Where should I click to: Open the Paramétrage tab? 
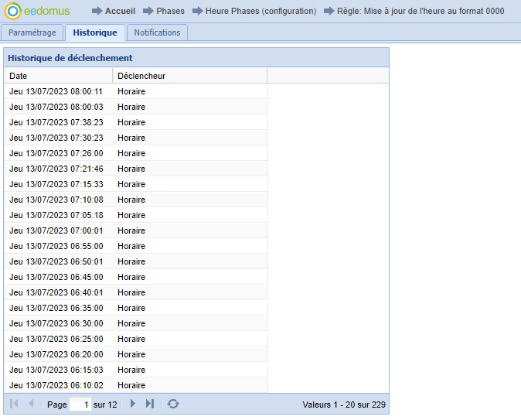click(32, 32)
